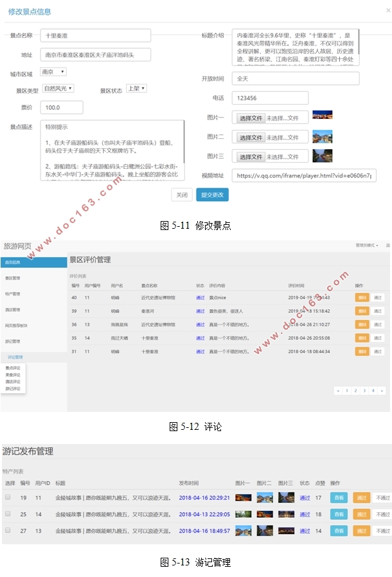The height and width of the screenshot is (577, 392).
Task: Go to the next page with »
Action: point(382,391)
